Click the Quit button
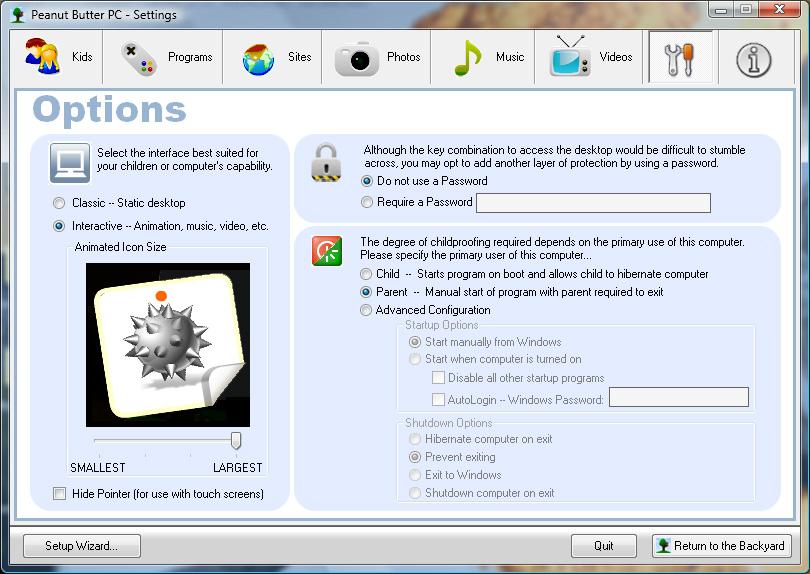Viewport: 810px width, 574px height. (x=603, y=546)
